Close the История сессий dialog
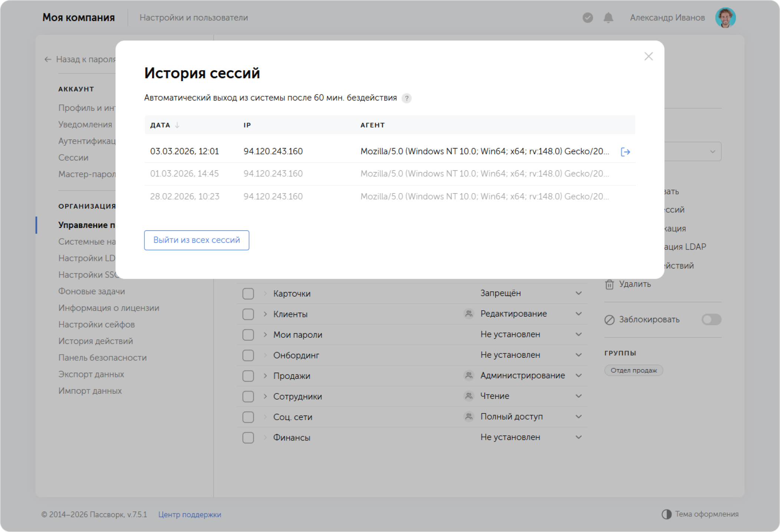Viewport: 780px width, 532px height. (x=648, y=56)
